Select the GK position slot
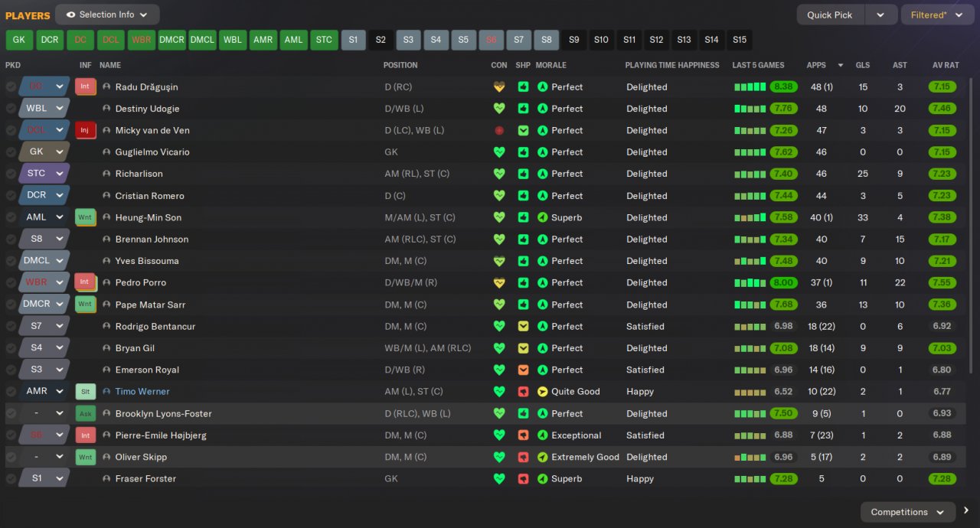This screenshot has height=528, width=980. (x=20, y=40)
